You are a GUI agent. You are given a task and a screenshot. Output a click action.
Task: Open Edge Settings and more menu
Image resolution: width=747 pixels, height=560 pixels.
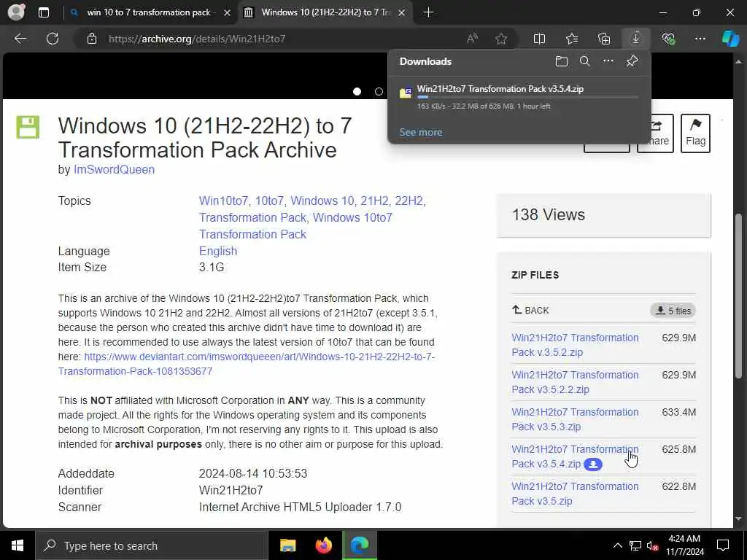click(x=700, y=39)
